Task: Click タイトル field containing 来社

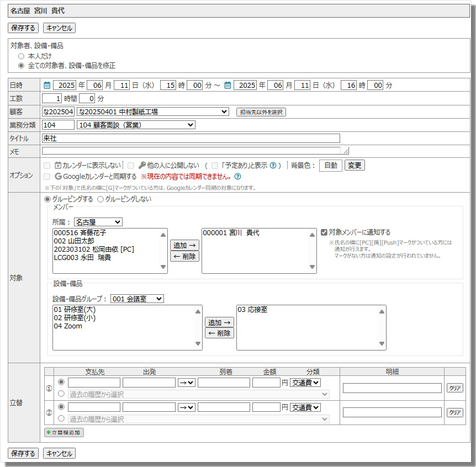Action: click(191, 138)
